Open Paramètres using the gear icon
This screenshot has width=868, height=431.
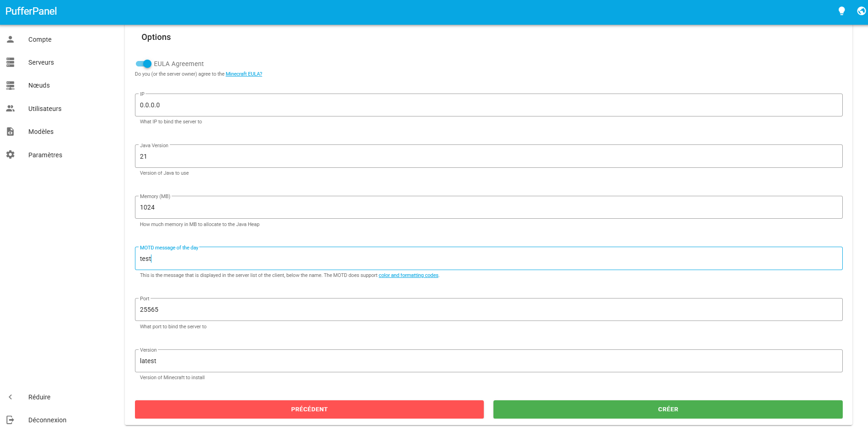[11, 155]
